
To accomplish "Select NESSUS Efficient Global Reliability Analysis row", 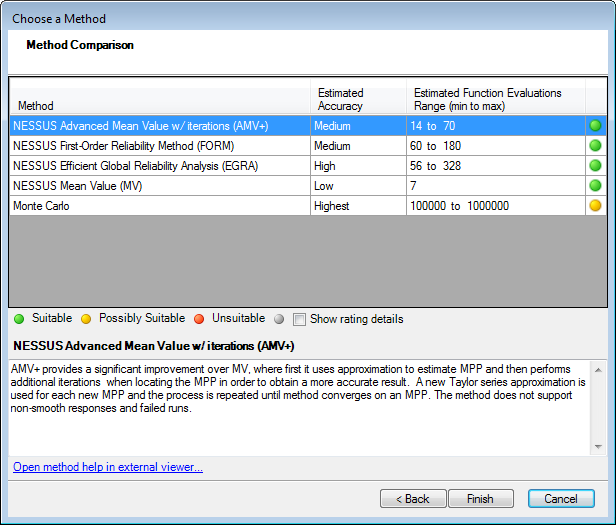I will (x=135, y=166).
